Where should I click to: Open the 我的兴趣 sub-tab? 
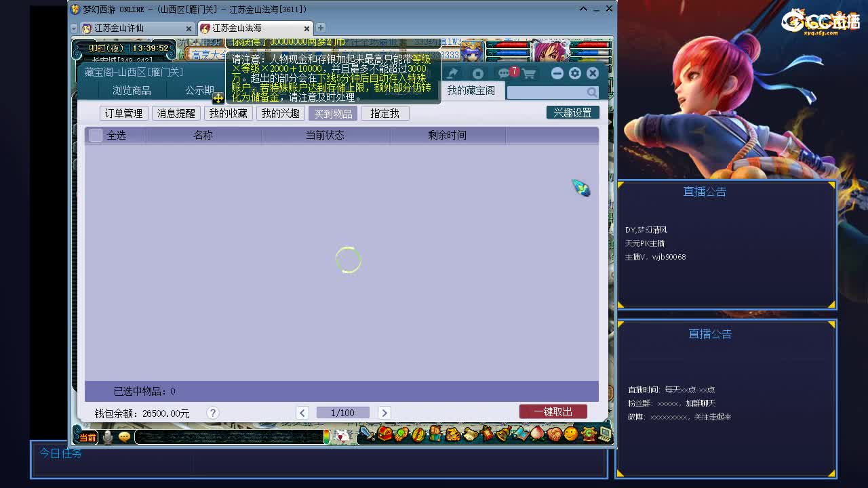[x=280, y=113]
